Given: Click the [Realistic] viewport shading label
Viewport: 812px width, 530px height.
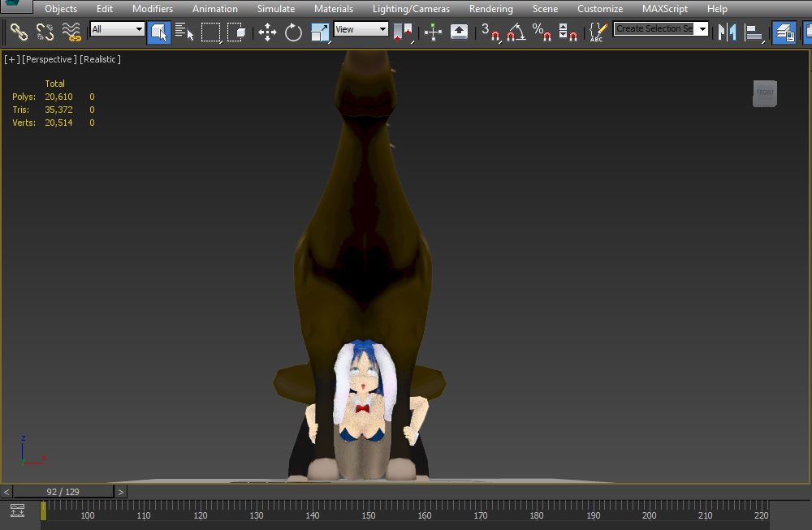Looking at the screenshot, I should (x=100, y=59).
